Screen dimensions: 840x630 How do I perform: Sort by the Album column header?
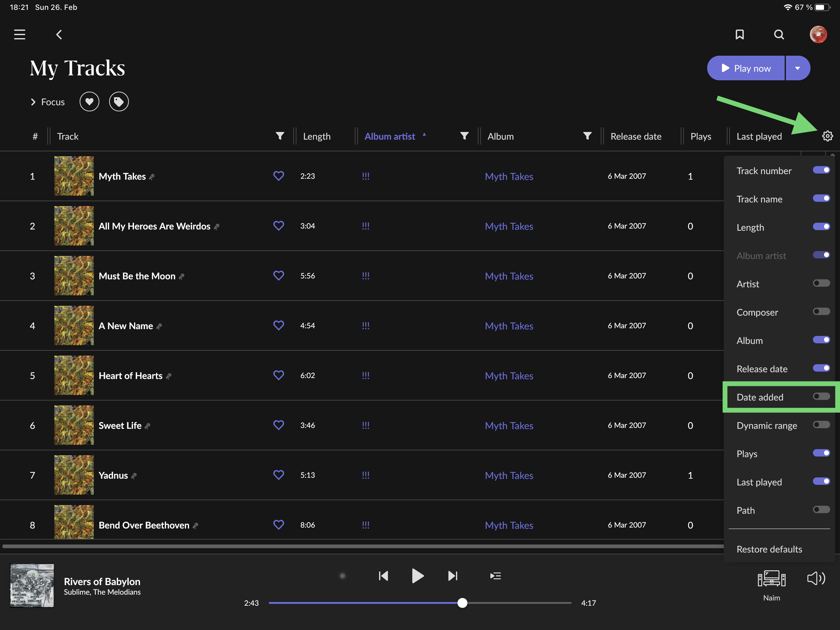click(501, 136)
